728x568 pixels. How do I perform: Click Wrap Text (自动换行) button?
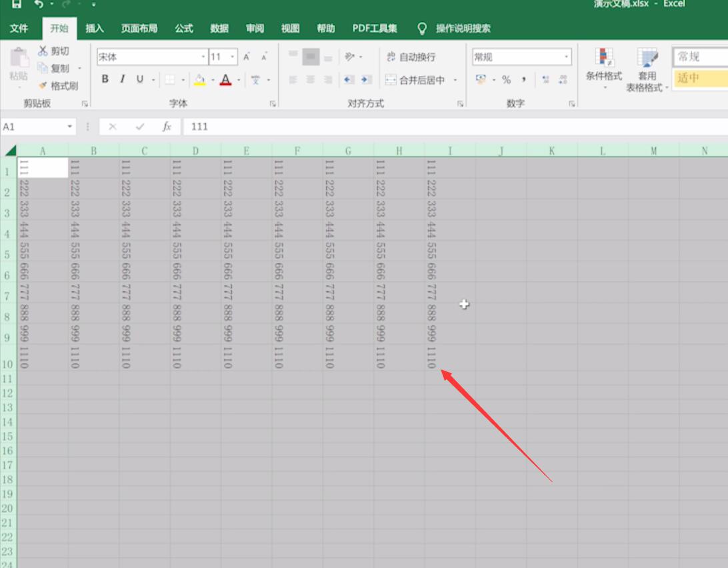pos(411,57)
